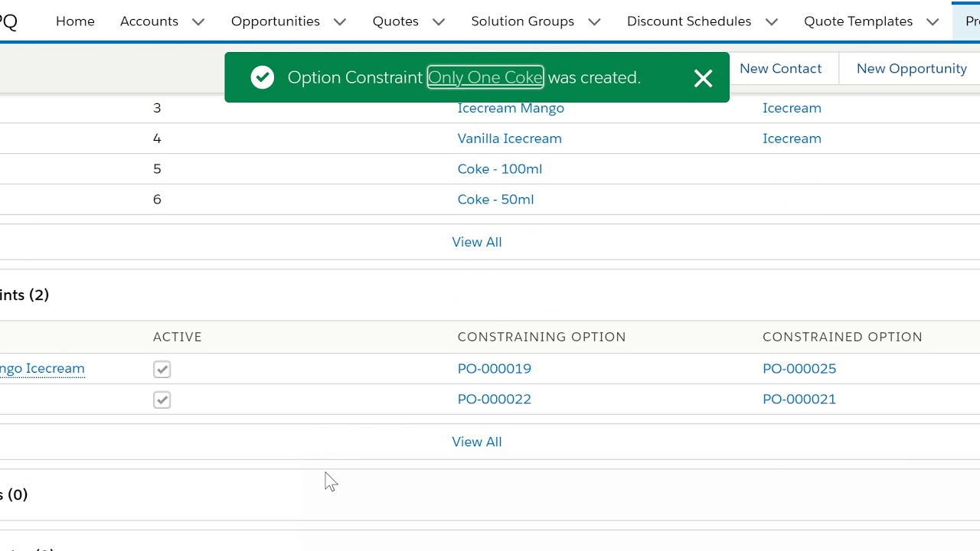Expand the Opportunities tab dropdown chevron

pos(340,21)
